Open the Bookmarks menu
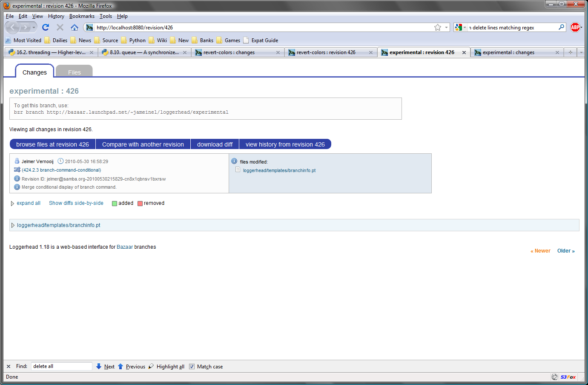 [82, 16]
